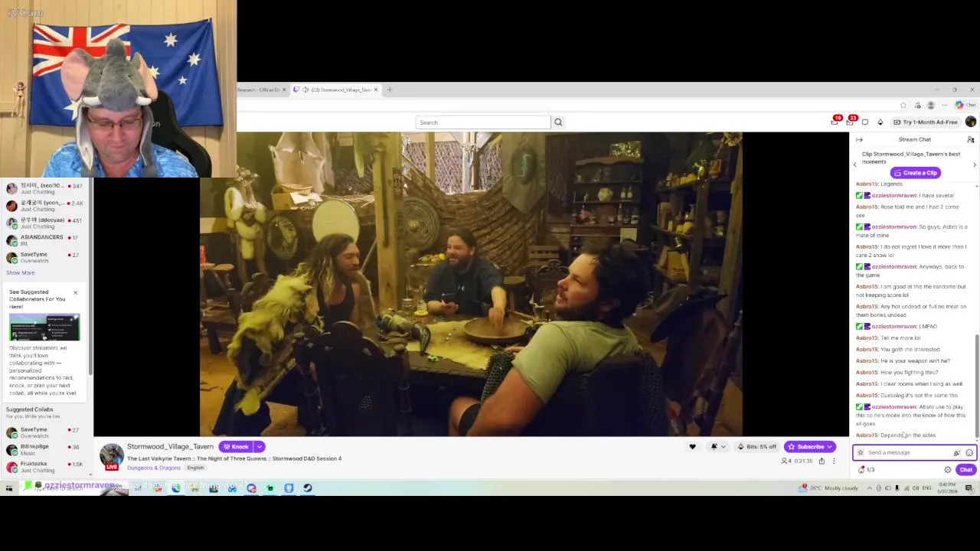
Task: Click Stormwood_Village_Tavern channel name
Action: 170,447
